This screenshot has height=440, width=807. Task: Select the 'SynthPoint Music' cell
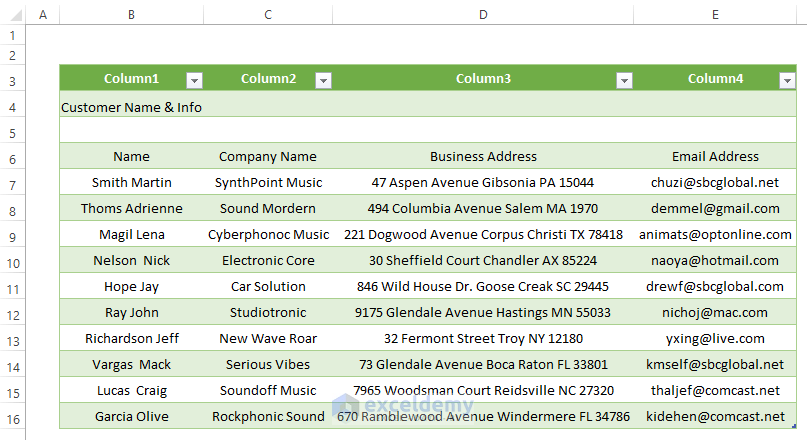pyautogui.click(x=268, y=182)
